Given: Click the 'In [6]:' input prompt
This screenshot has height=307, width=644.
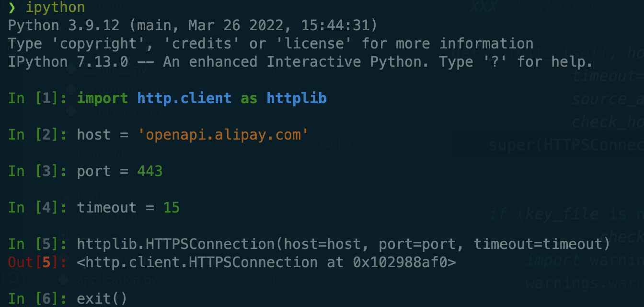Looking at the screenshot, I should (38, 299).
